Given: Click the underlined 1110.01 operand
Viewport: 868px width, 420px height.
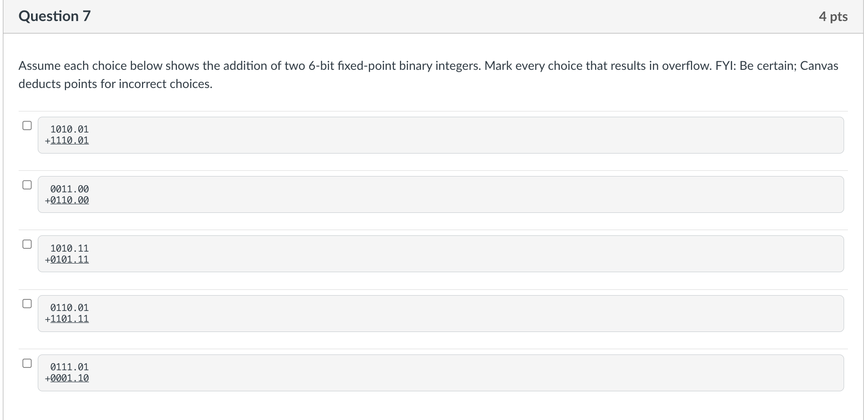Looking at the screenshot, I should tap(71, 141).
